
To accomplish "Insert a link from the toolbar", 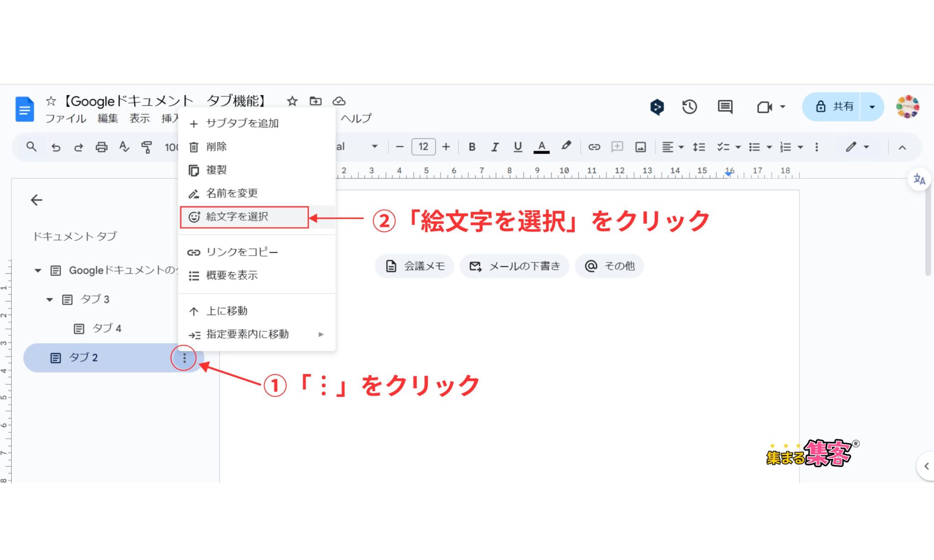I will pyautogui.click(x=594, y=147).
